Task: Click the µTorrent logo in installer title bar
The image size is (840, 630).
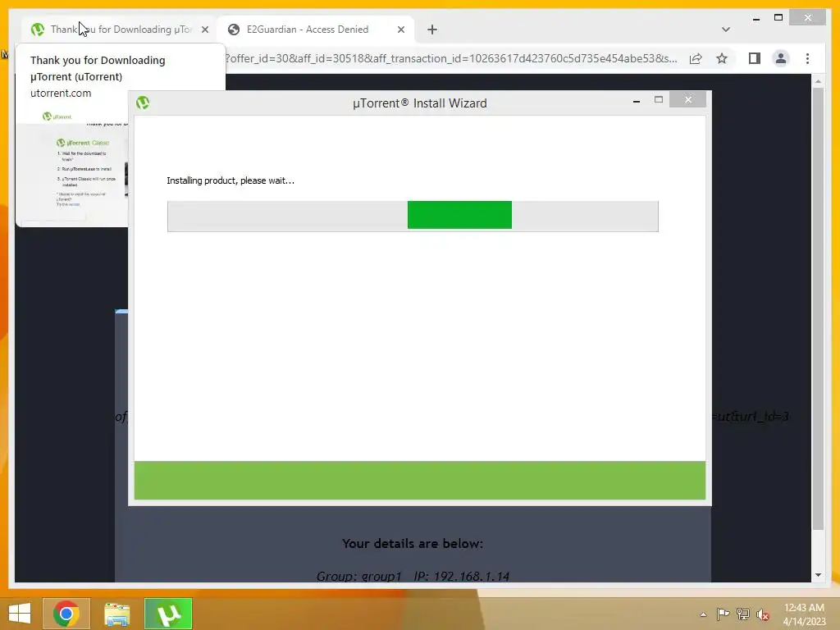Action: (143, 103)
